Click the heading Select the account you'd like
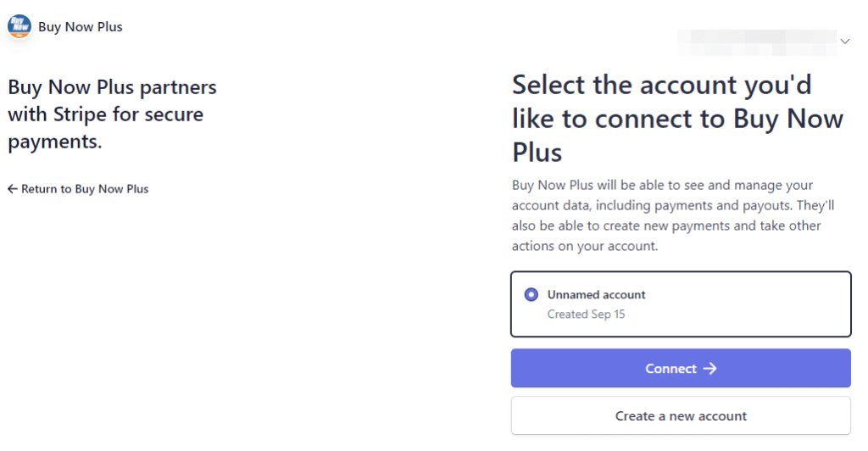The image size is (868, 451). [x=677, y=119]
